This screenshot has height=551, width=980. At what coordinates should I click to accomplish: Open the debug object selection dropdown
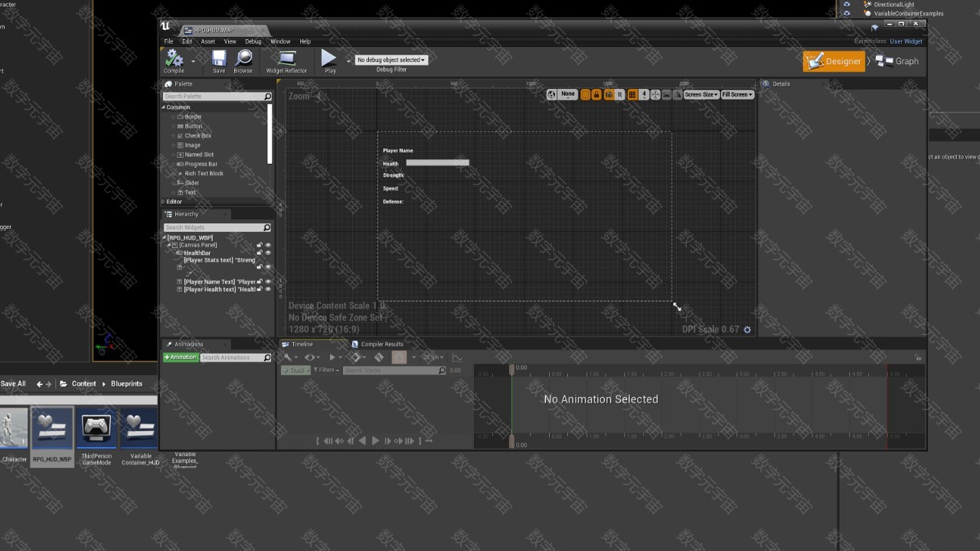click(391, 60)
